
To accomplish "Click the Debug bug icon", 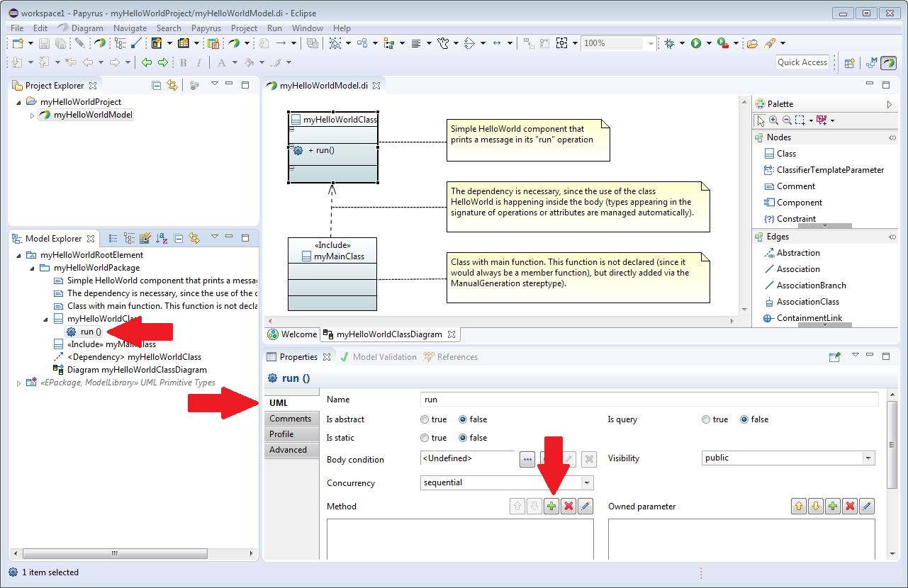I will tap(669, 43).
